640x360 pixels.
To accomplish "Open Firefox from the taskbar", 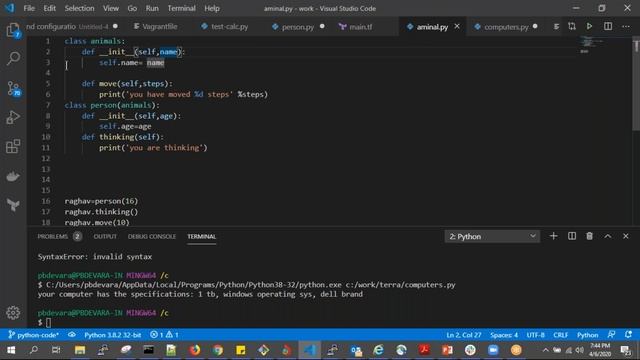I will 195,350.
